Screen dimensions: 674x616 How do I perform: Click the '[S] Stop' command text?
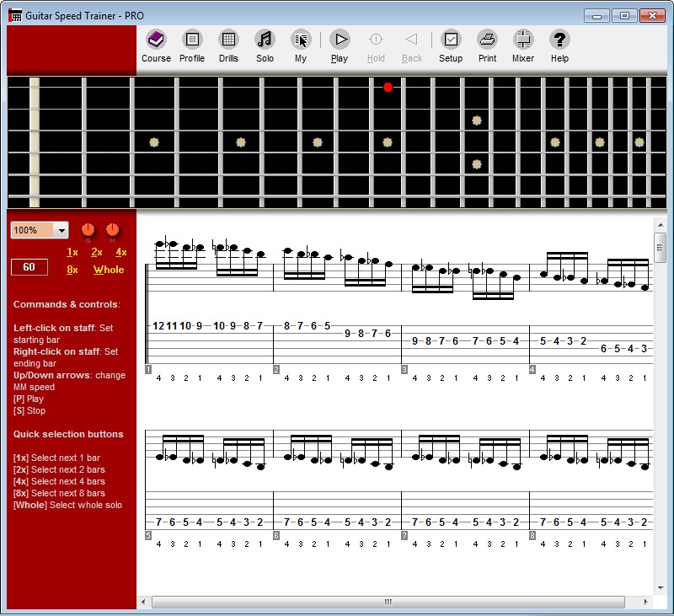tap(29, 410)
